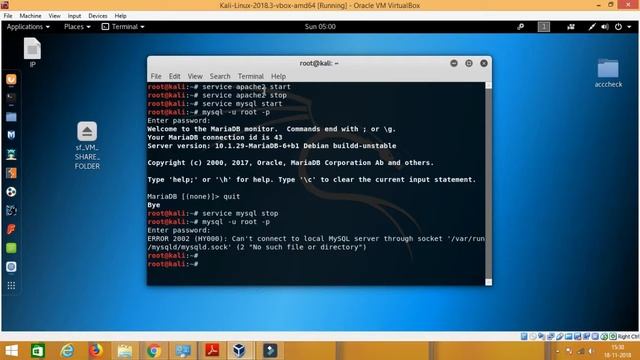Viewport: 640px width, 360px height.
Task: Open the soccer-ball-like dock icon
Action: pyautogui.click(x=11, y=192)
